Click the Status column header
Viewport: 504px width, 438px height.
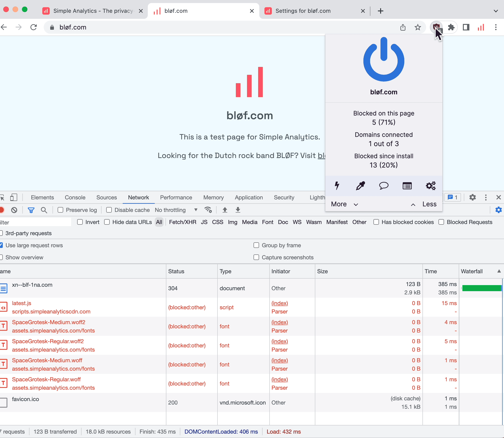[192, 271]
